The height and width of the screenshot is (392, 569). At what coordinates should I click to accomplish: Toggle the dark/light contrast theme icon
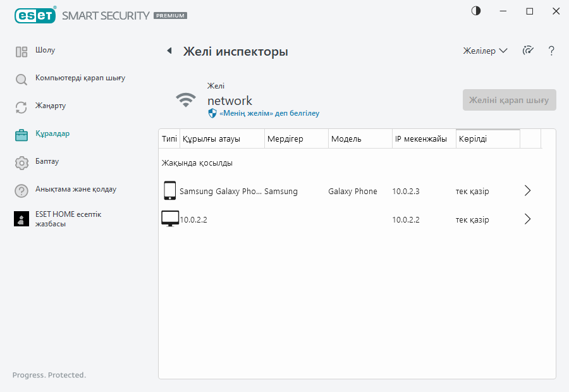pyautogui.click(x=476, y=11)
